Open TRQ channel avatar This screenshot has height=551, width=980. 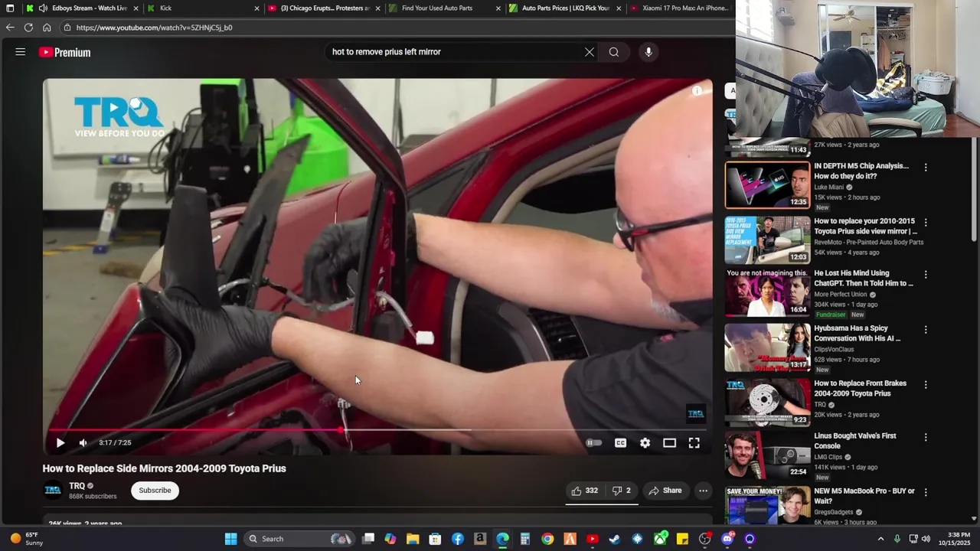(x=53, y=491)
